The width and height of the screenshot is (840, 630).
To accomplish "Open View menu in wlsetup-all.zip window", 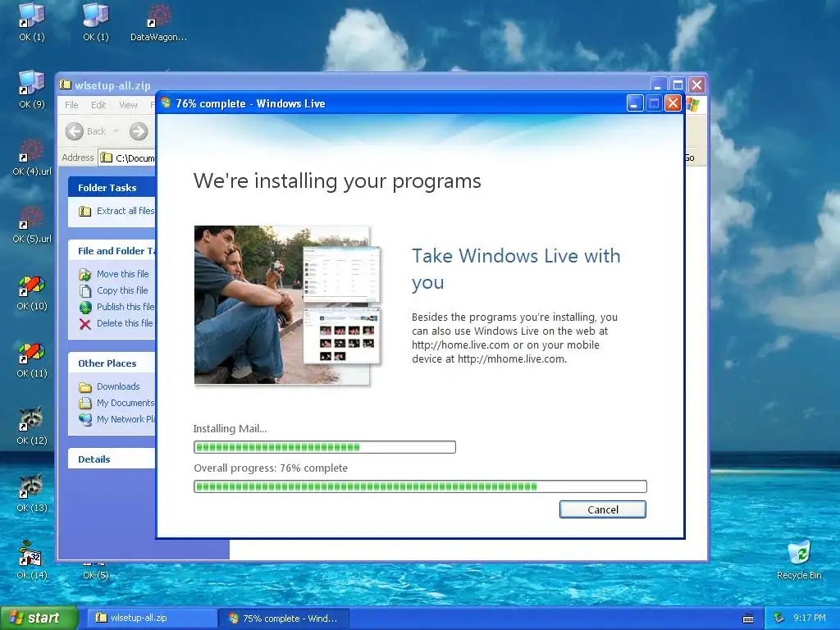I will point(128,105).
